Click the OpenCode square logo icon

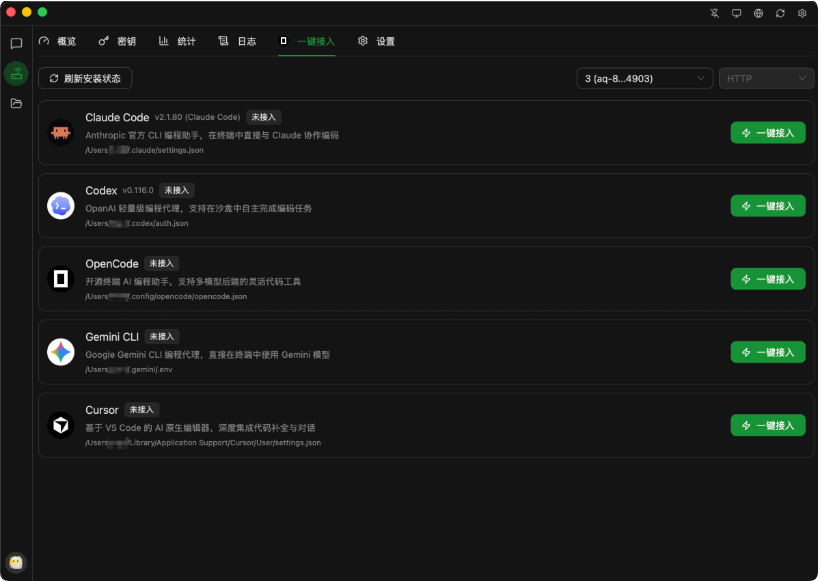59,277
